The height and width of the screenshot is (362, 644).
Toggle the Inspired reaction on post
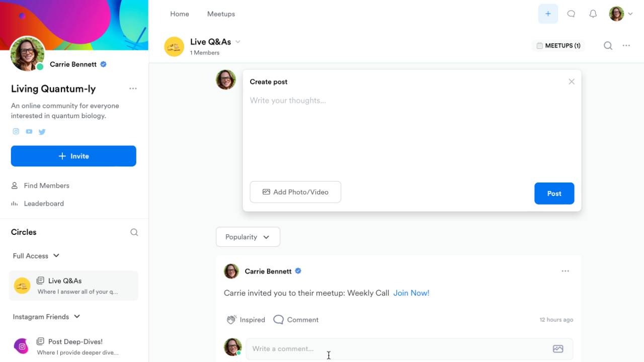point(246,320)
